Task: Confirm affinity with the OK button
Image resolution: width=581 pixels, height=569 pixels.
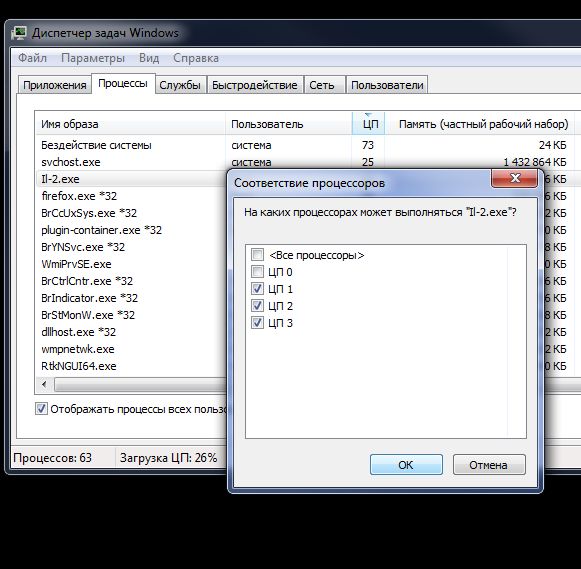Action: pos(406,465)
